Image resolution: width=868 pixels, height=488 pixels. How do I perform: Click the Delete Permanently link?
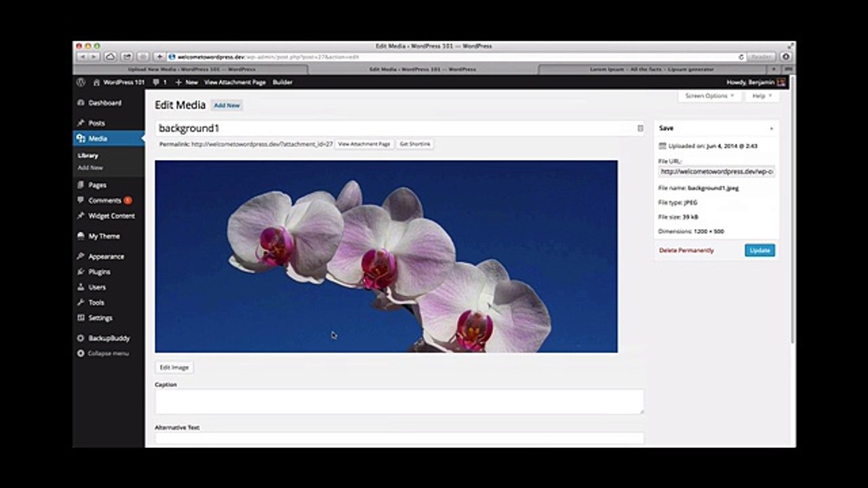(686, 251)
